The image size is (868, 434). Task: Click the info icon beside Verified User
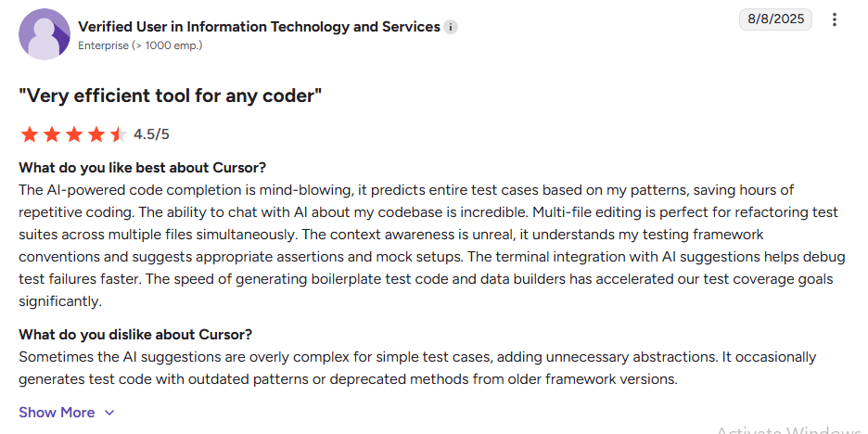(451, 28)
